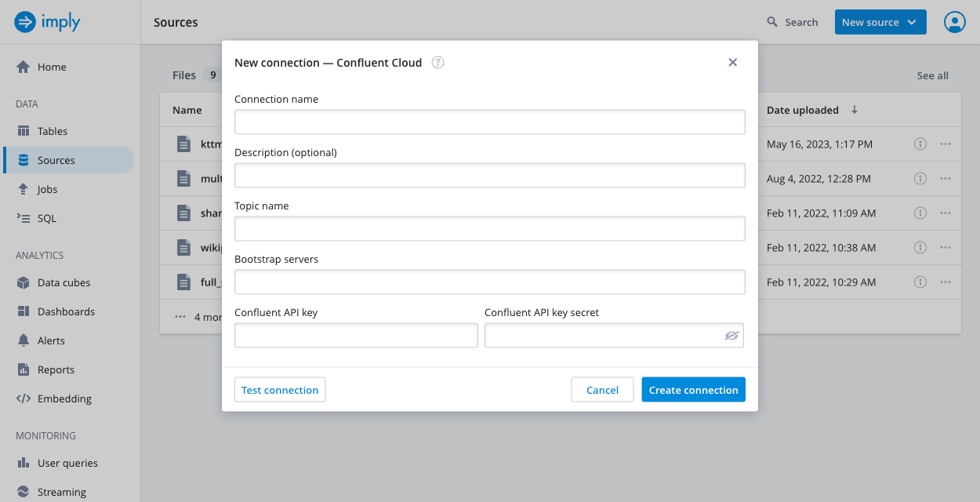
Task: Click the info icon for the May 16, 2023 file
Action: point(920,144)
